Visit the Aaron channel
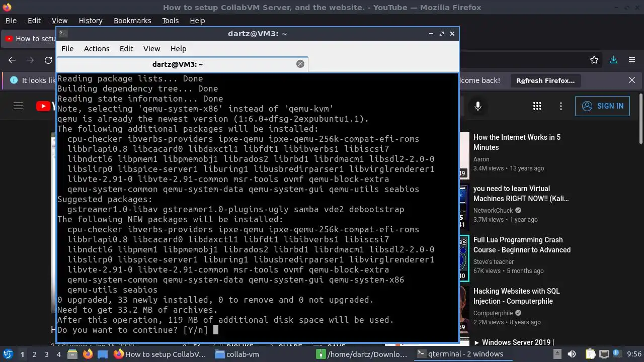This screenshot has height=362, width=644. 481,159
